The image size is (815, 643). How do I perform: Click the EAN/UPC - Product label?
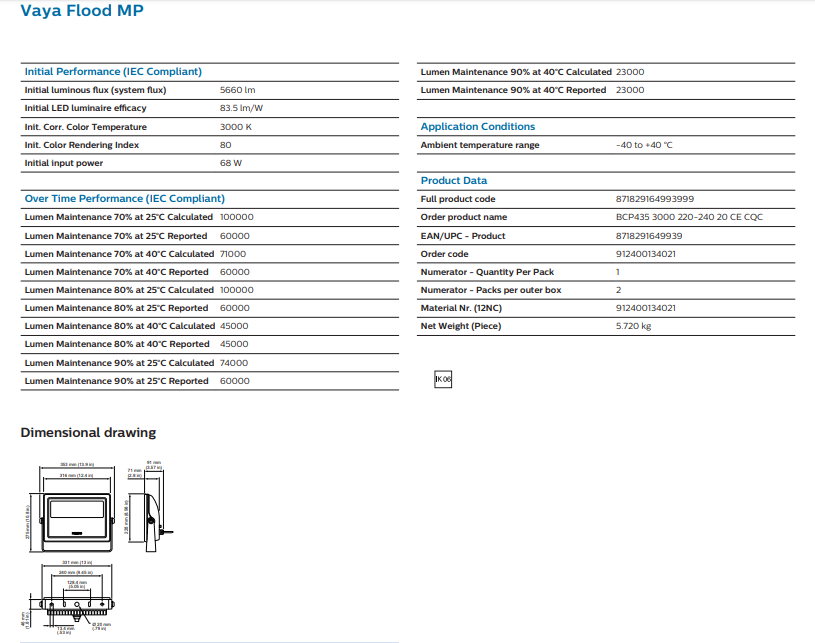point(463,236)
